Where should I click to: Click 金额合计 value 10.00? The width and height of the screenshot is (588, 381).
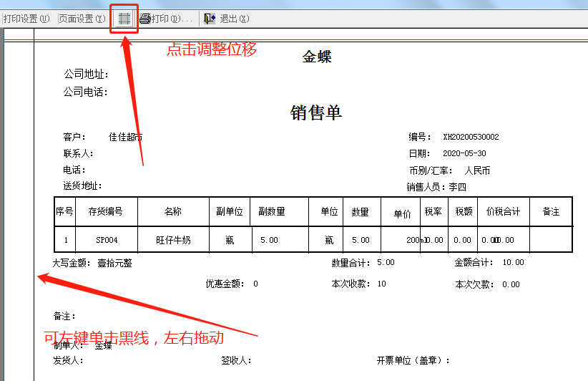(513, 262)
